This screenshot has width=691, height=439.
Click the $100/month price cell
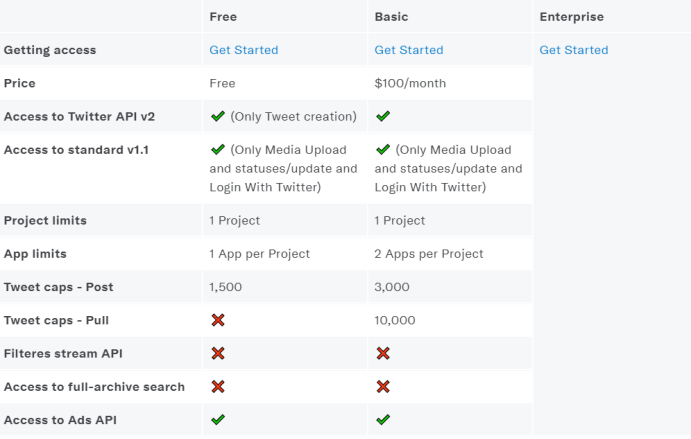click(410, 84)
